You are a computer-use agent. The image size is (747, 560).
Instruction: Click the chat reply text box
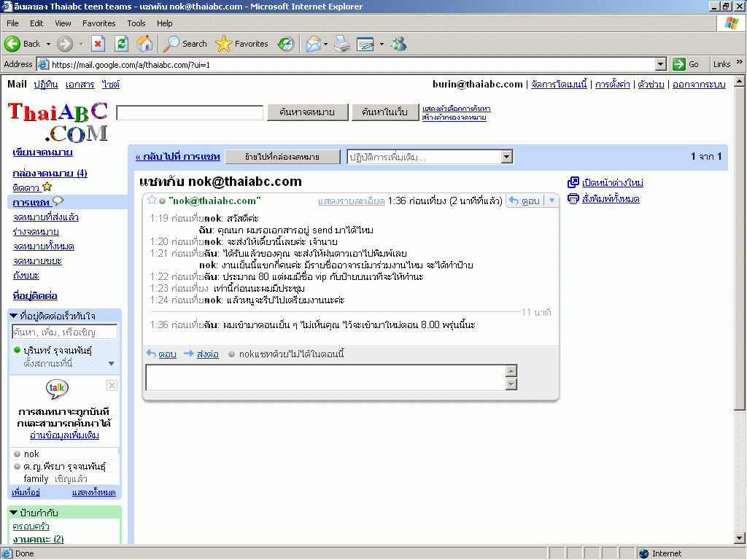click(x=325, y=378)
